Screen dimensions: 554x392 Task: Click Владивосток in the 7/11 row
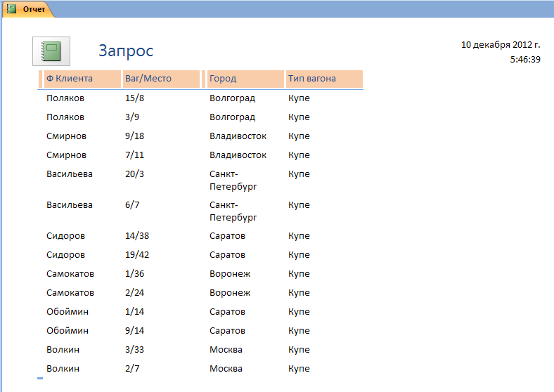(x=238, y=155)
